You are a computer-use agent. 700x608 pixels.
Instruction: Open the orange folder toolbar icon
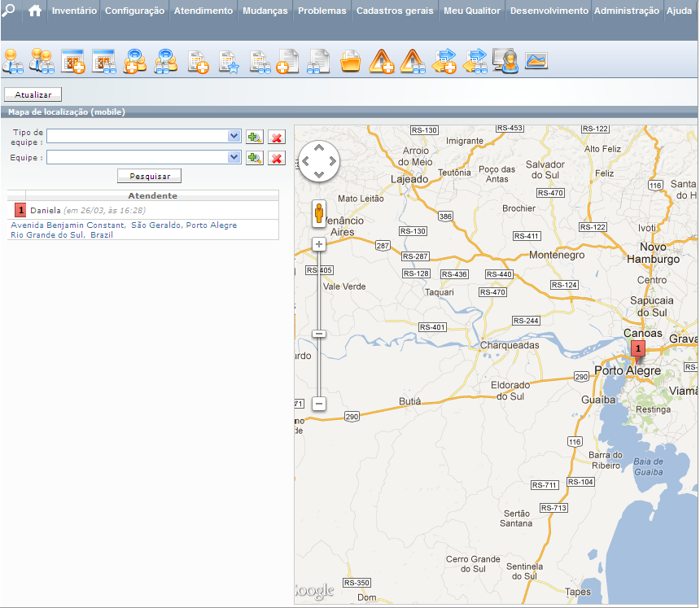tap(350, 61)
